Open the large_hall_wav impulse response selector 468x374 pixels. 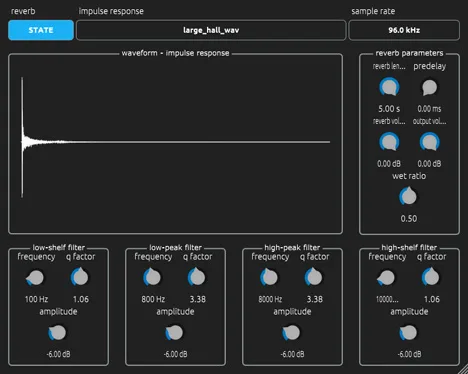211,30
